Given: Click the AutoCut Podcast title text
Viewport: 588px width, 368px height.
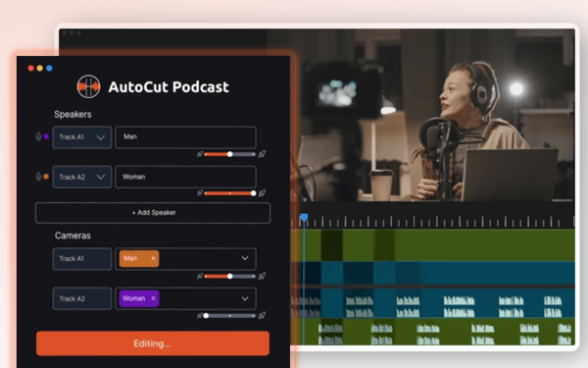Looking at the screenshot, I should tap(169, 86).
